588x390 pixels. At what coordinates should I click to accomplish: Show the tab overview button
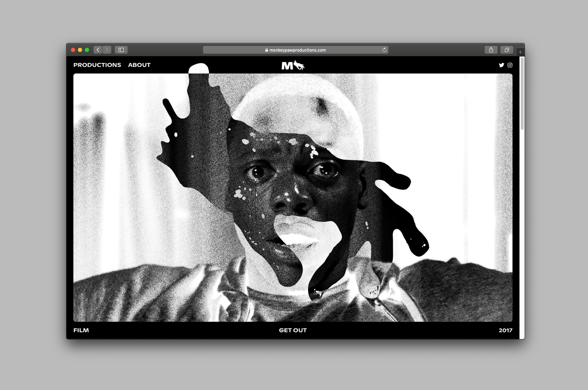(x=507, y=50)
